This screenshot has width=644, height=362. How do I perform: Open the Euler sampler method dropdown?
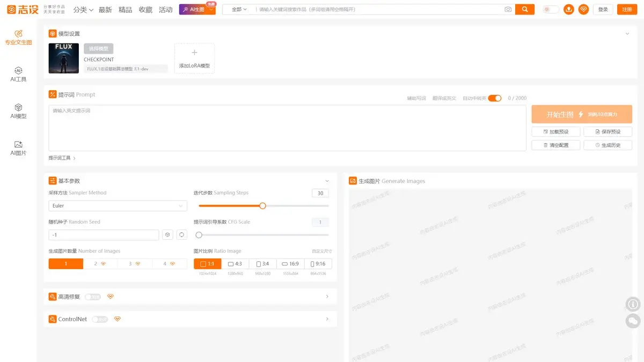coord(118,206)
